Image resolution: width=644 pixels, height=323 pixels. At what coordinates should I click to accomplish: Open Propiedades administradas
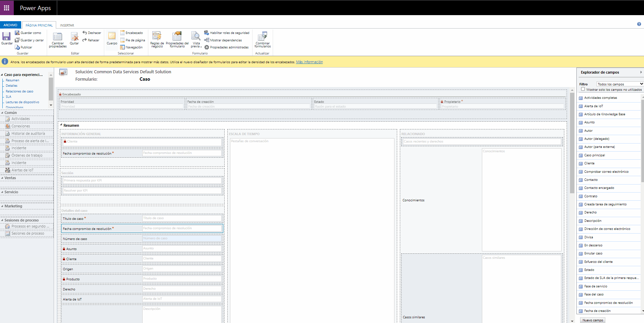click(x=226, y=47)
